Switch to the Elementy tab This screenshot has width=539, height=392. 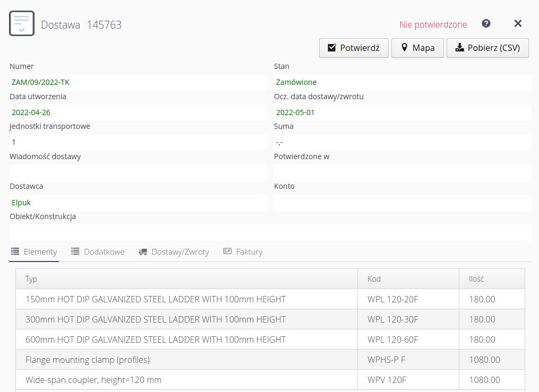coord(34,252)
